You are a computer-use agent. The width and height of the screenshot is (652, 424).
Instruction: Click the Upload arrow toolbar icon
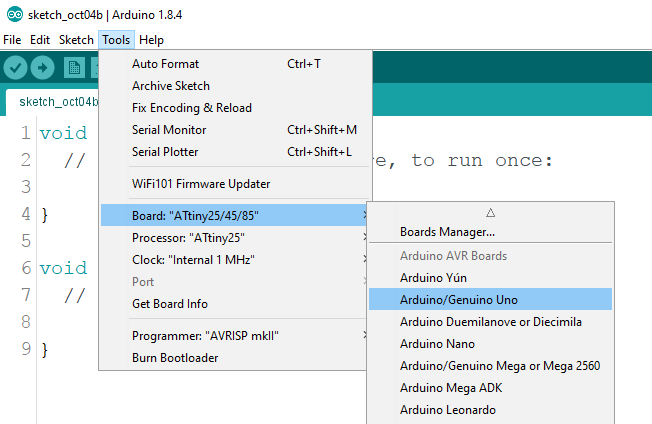coord(43,67)
